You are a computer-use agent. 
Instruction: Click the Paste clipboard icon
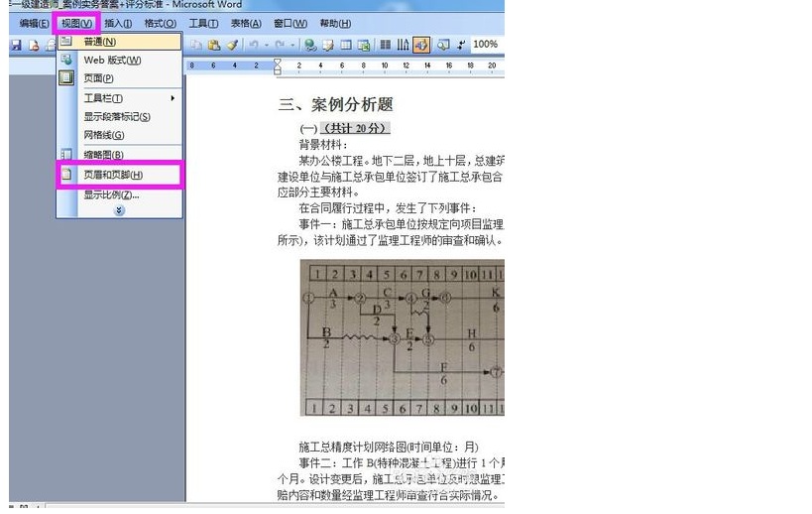[x=214, y=45]
